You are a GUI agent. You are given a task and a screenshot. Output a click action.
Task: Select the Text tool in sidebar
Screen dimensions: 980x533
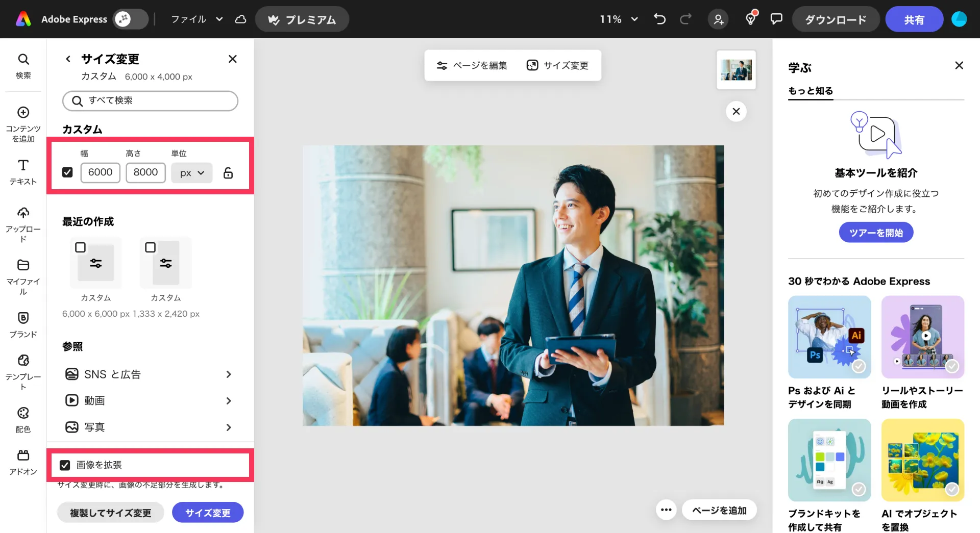pyautogui.click(x=23, y=171)
